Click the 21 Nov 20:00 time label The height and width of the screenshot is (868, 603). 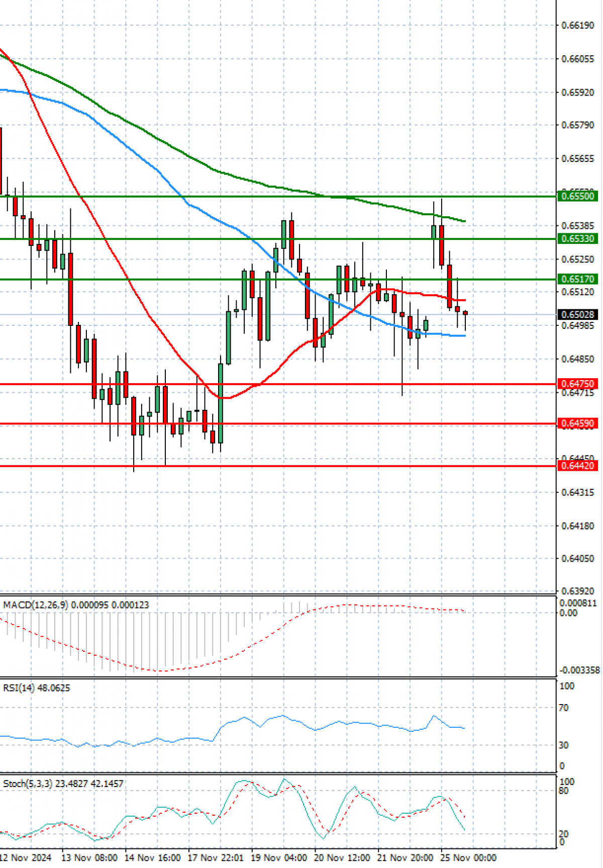tap(405, 857)
